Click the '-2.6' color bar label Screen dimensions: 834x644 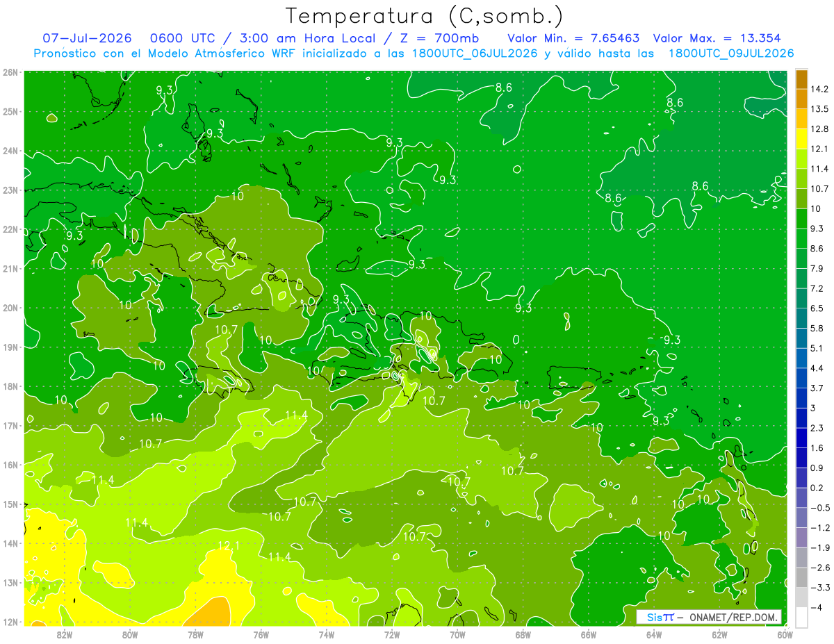click(819, 568)
